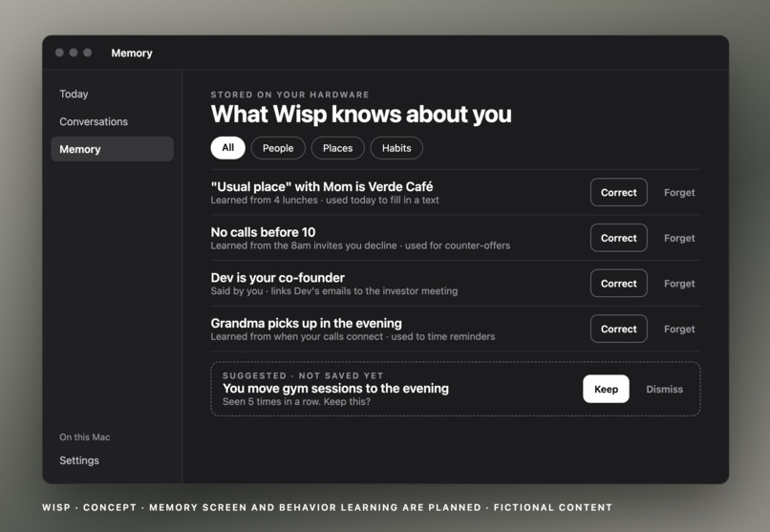Click "Seen 5 times in a row" text
Screen dimensions: 770x532
tap(296, 401)
